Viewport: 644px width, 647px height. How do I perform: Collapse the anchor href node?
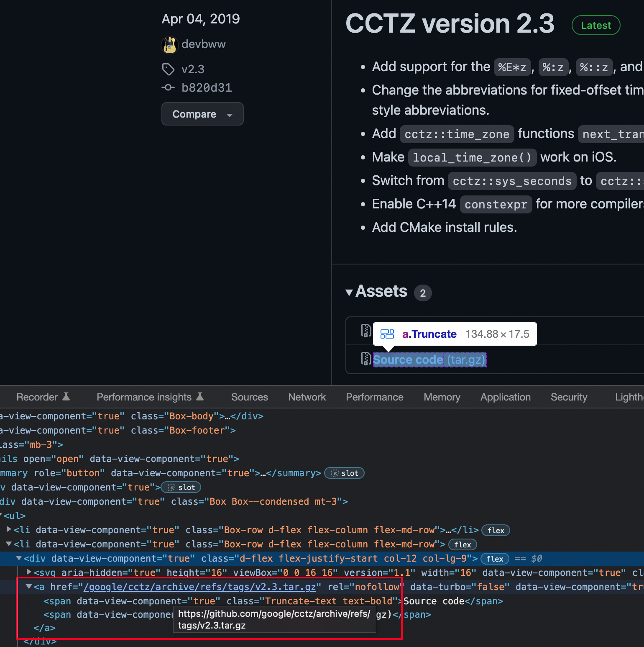[29, 586]
